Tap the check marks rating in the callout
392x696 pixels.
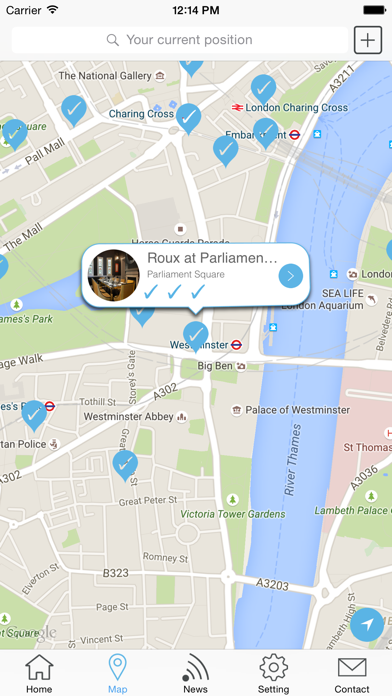[174, 292]
